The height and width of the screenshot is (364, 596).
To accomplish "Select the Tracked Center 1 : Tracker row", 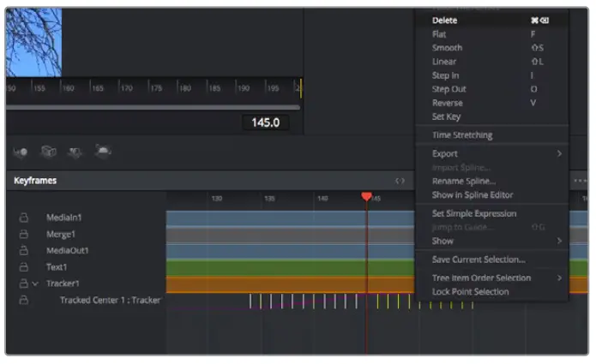I will [x=110, y=301].
